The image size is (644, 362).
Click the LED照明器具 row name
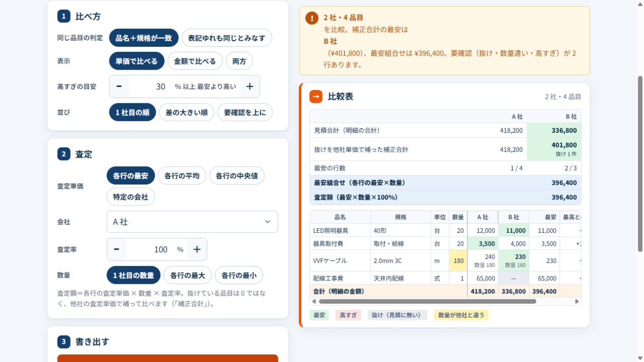coord(330,230)
